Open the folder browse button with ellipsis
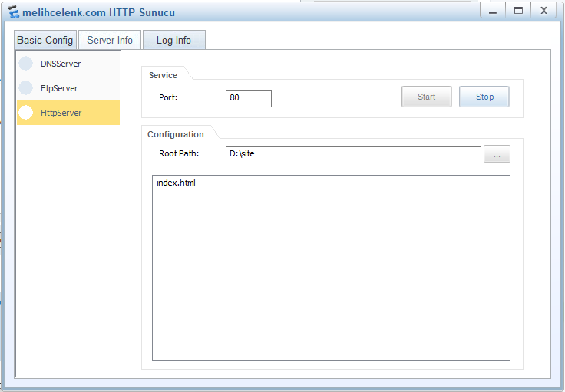The image size is (565, 392). [x=497, y=154]
